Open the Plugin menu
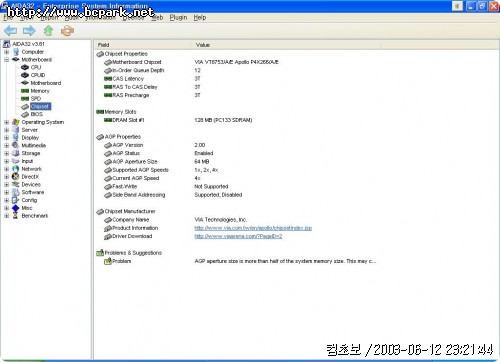 point(178,17)
